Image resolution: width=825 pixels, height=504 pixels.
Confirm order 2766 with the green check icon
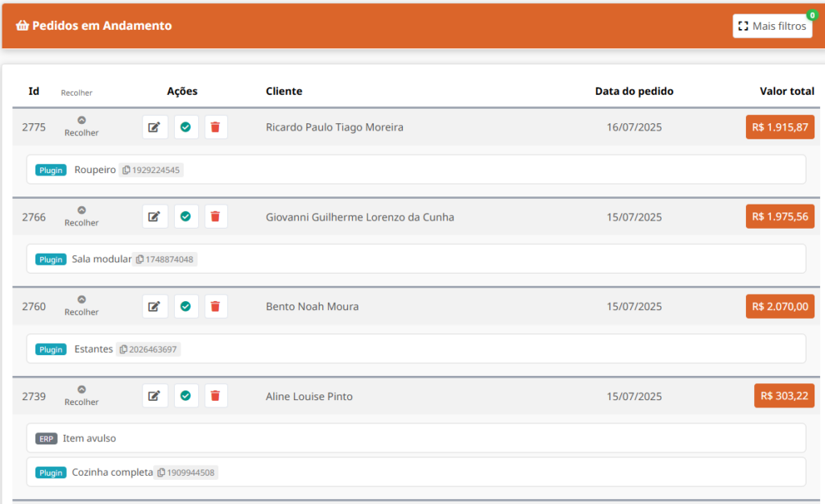click(185, 217)
